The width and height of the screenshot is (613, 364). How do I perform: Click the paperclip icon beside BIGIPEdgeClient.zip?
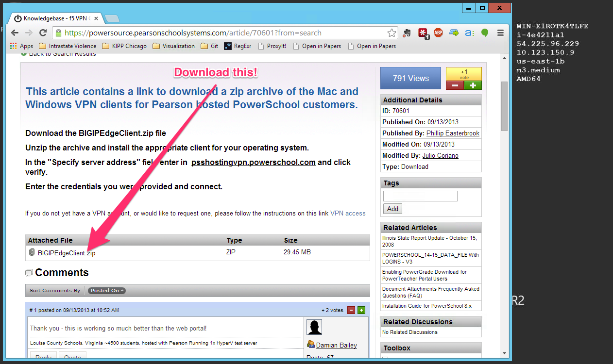coord(32,252)
